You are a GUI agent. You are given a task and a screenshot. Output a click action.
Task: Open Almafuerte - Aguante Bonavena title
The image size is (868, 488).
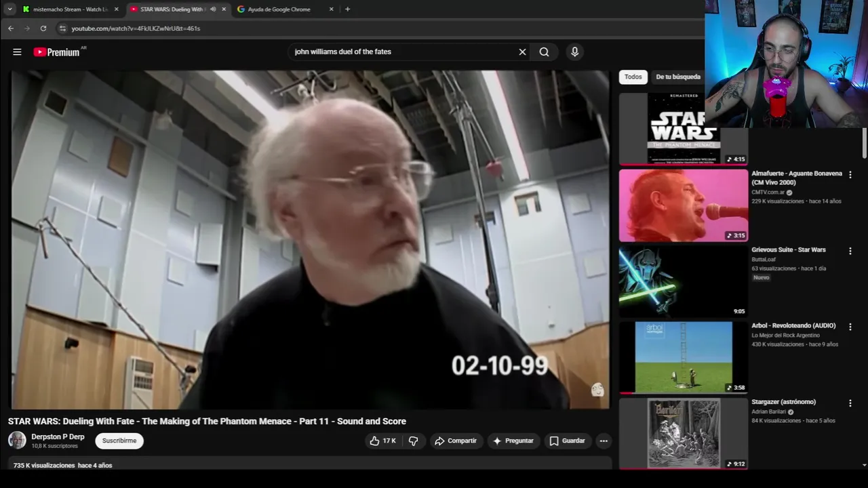797,178
